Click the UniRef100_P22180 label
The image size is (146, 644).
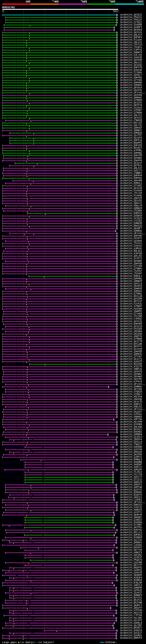131,40
